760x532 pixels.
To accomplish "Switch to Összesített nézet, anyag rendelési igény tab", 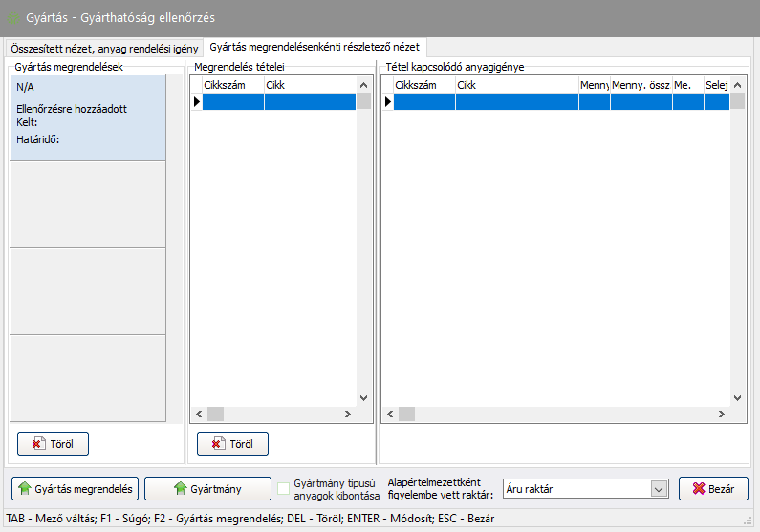I will tap(104, 48).
